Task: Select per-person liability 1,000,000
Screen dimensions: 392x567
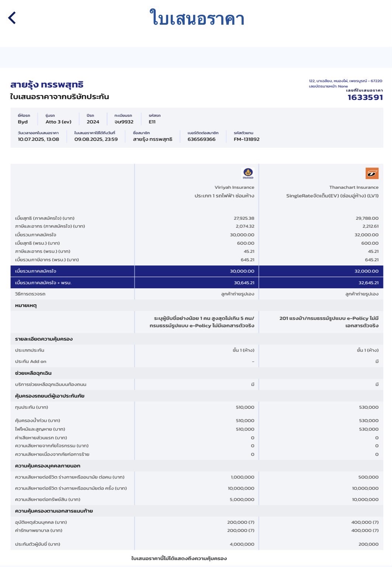Action: click(x=242, y=477)
